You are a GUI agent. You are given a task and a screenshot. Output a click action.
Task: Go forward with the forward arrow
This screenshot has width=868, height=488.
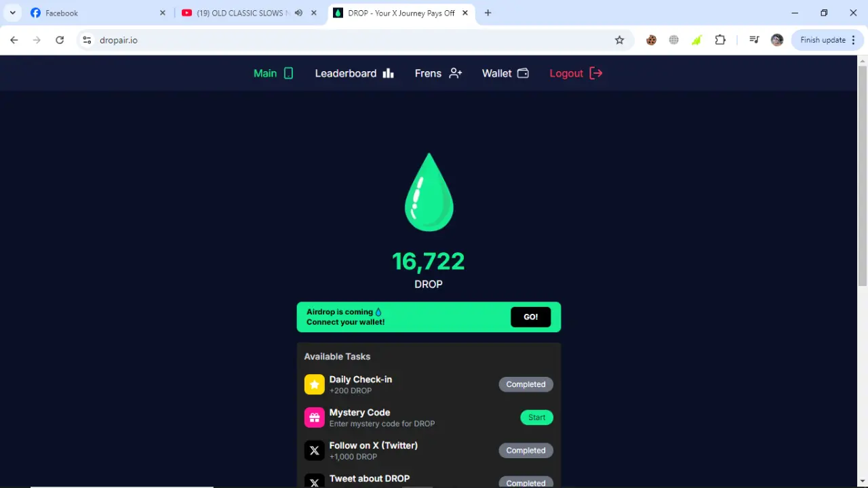(37, 40)
